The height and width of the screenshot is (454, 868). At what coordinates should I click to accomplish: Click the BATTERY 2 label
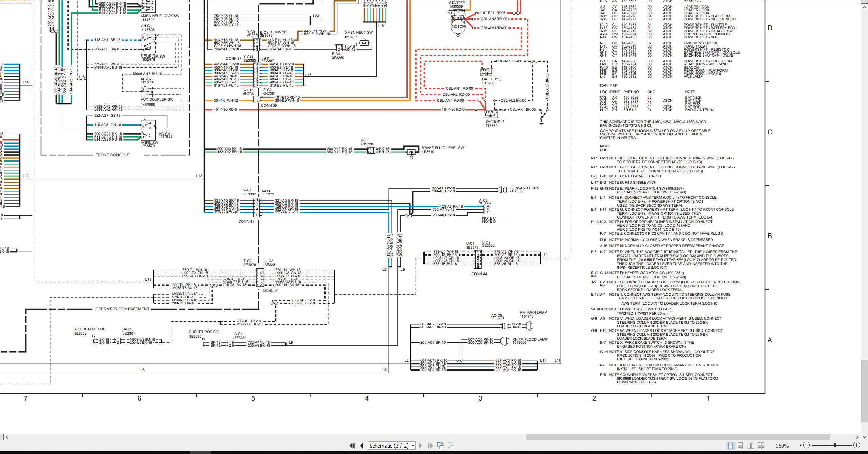pyautogui.click(x=492, y=79)
